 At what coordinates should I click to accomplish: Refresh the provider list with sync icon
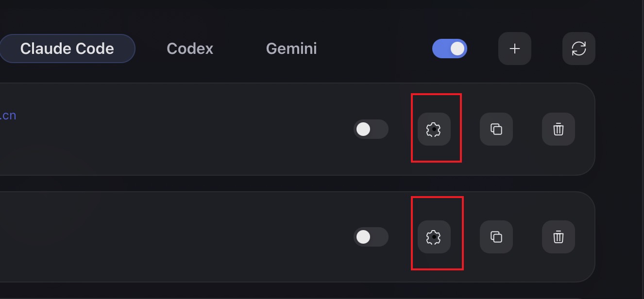[x=578, y=49]
